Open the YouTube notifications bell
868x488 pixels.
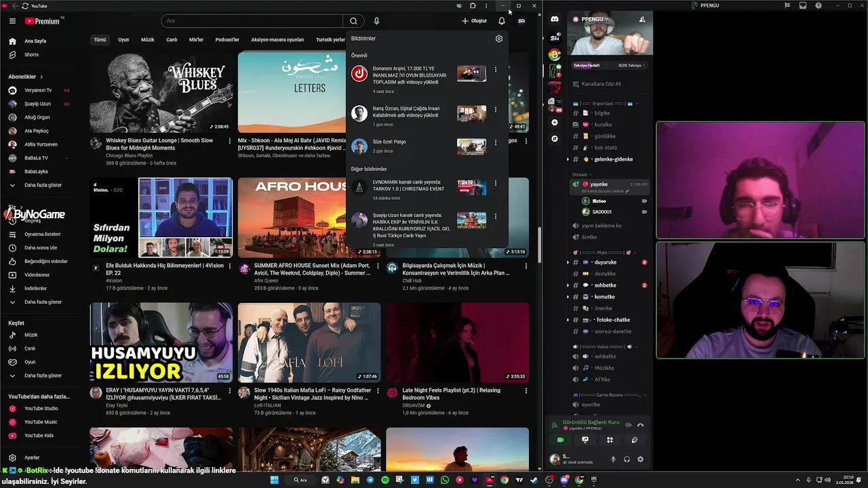pyautogui.click(x=502, y=21)
